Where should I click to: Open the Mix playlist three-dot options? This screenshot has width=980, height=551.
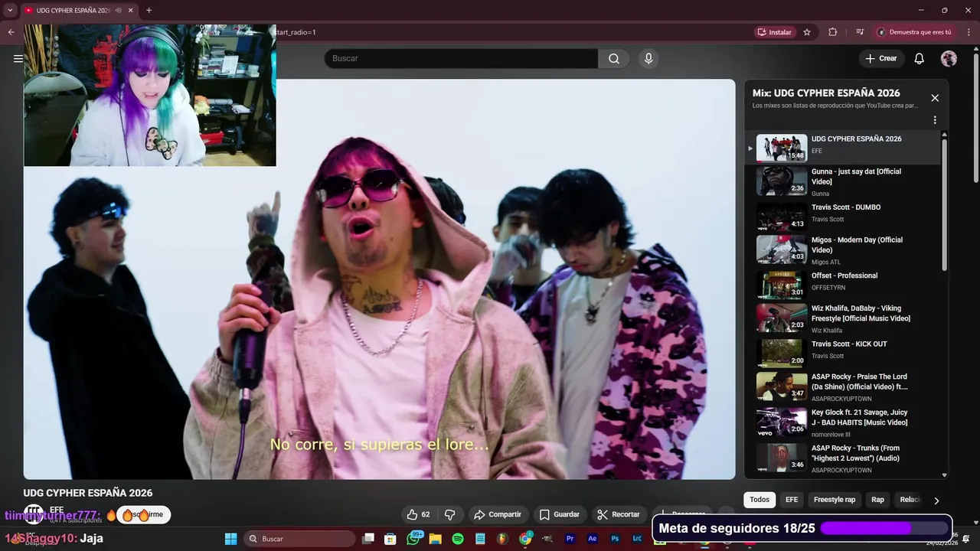tap(935, 120)
